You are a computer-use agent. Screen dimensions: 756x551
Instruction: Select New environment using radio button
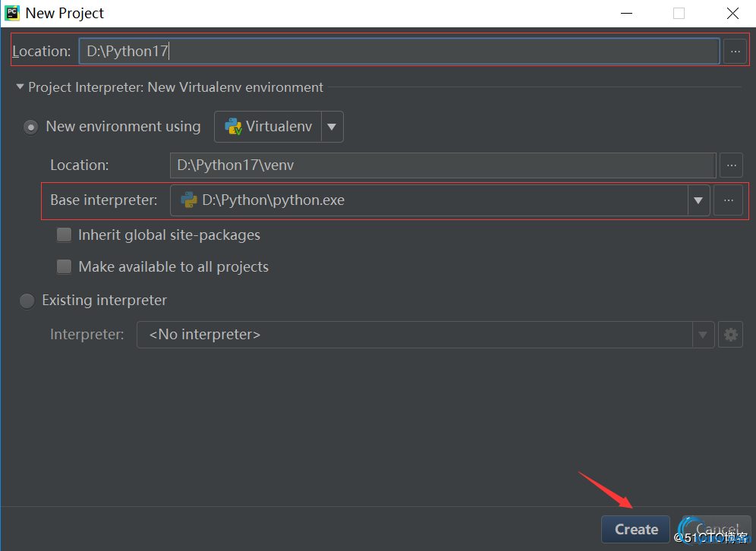[30, 127]
